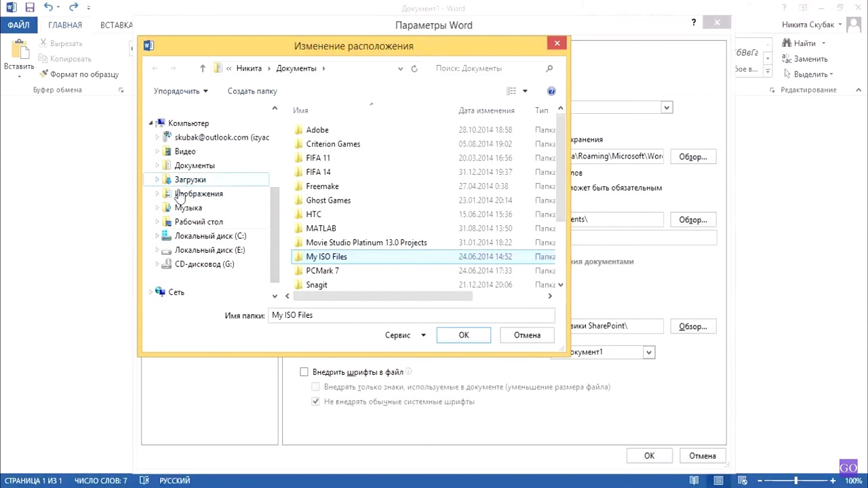Viewport: 868px width, 488px height.
Task: Expand the Локальный диск (C:) node
Action: 157,236
